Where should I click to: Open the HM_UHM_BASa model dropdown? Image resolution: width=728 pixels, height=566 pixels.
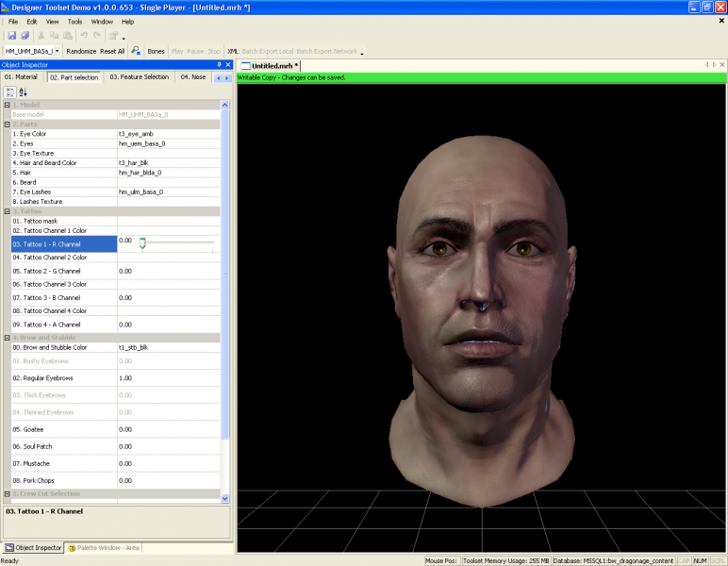pyautogui.click(x=58, y=51)
